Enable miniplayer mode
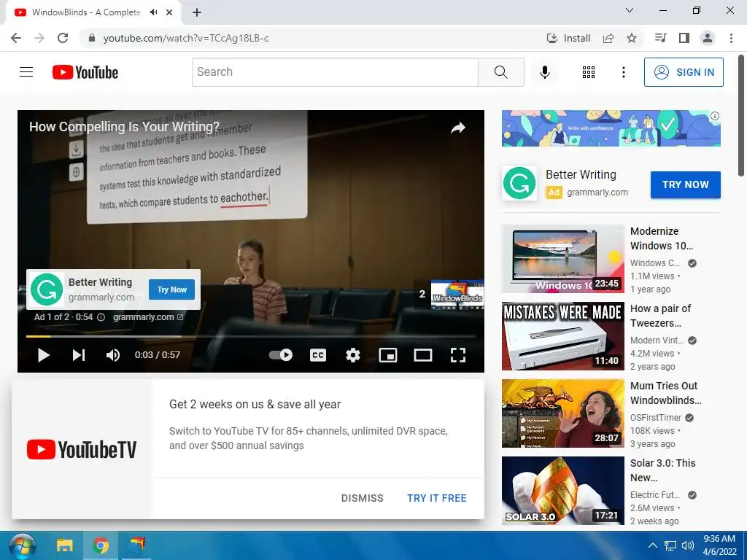 (x=388, y=355)
